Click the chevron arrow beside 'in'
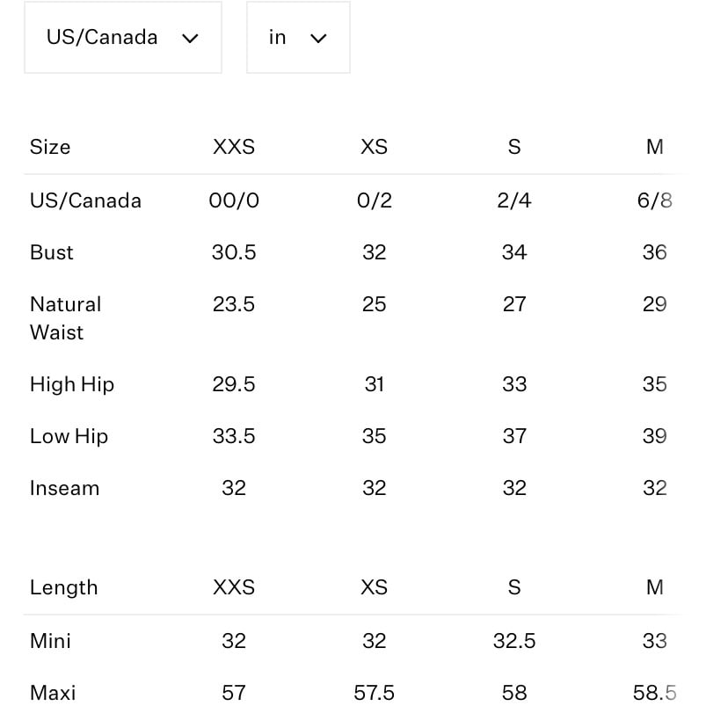Image resolution: width=728 pixels, height=728 pixels. pyautogui.click(x=318, y=38)
